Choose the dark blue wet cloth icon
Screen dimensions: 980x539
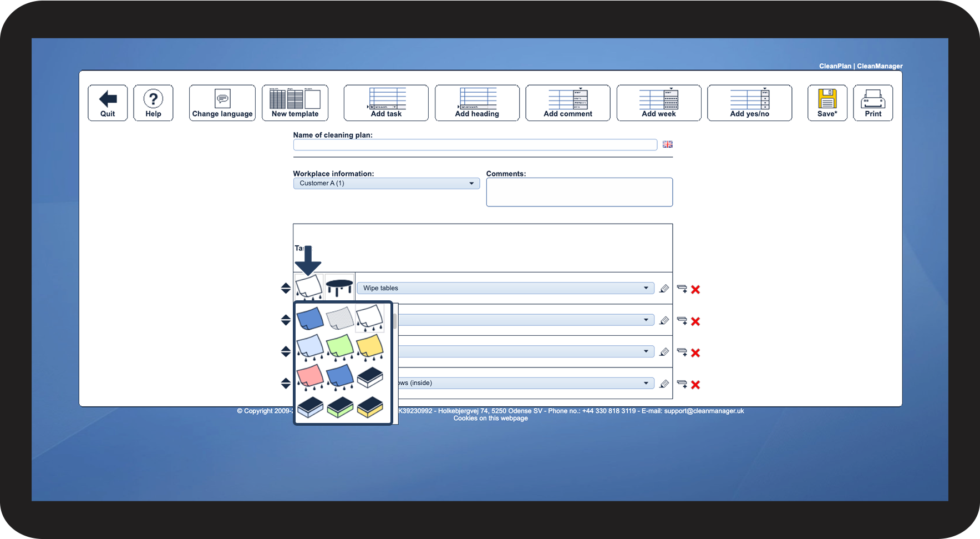pos(340,377)
